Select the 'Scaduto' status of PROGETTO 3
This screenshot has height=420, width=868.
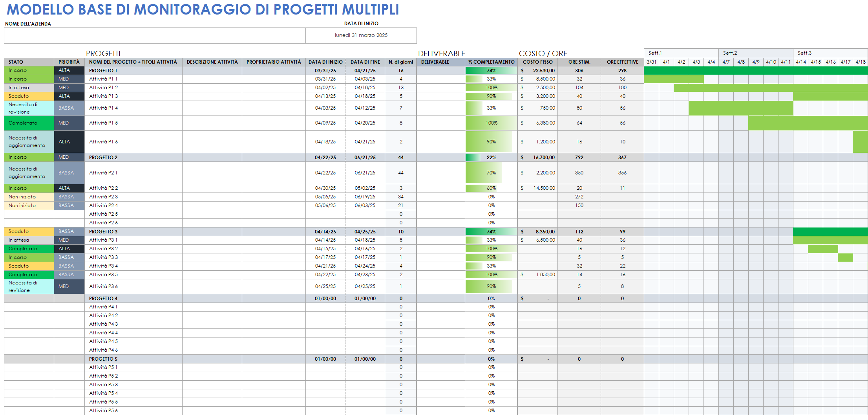29,232
